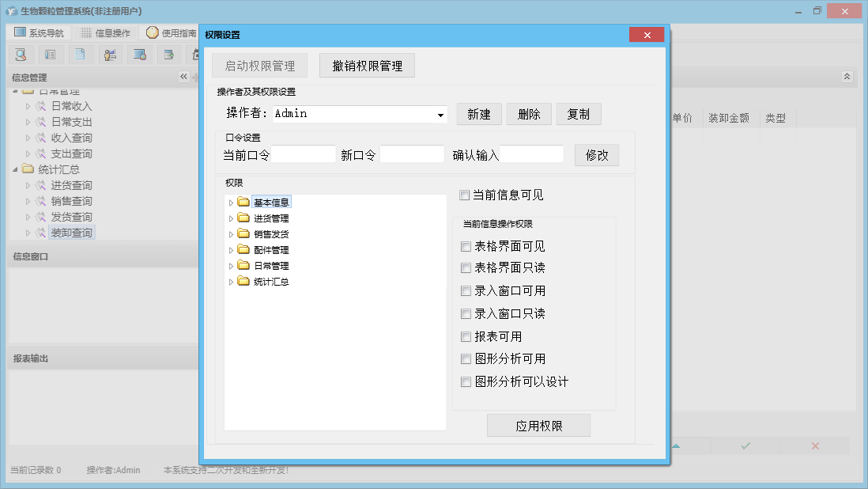This screenshot has width=868, height=489.
Task: Collapse the 信息管理 panel with the « icon
Action: [x=183, y=77]
